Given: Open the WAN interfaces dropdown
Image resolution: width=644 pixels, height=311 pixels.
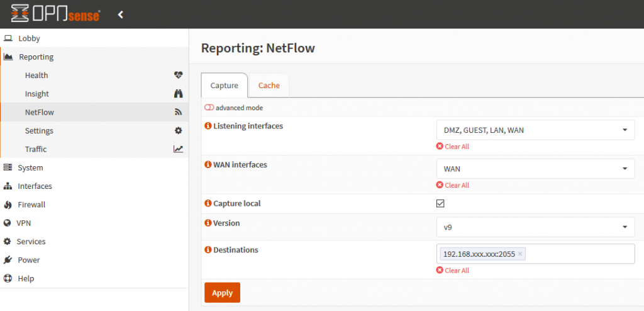Looking at the screenshot, I should click(536, 169).
